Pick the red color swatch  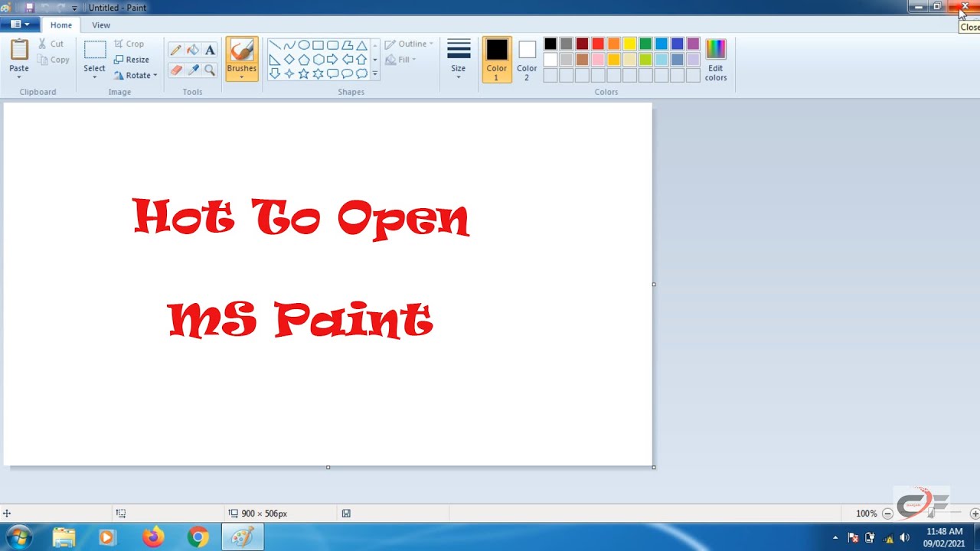pyautogui.click(x=598, y=44)
